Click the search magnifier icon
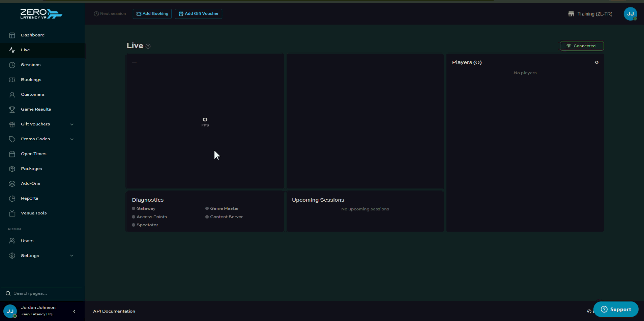The width and height of the screenshot is (644, 321). pyautogui.click(x=8, y=293)
